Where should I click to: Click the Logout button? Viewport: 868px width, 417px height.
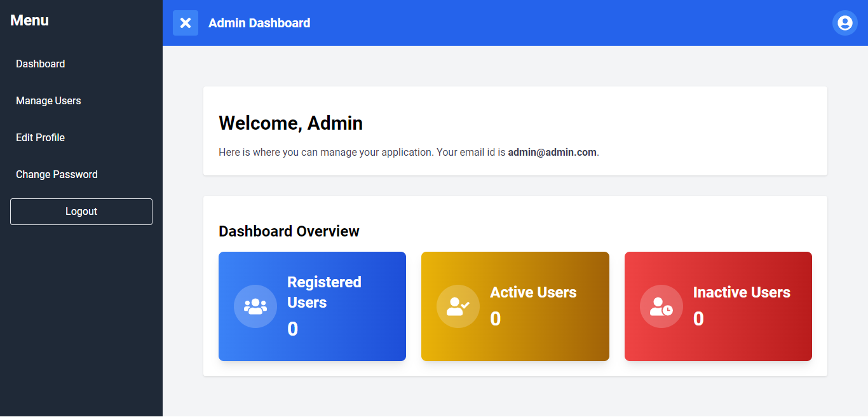tap(81, 211)
